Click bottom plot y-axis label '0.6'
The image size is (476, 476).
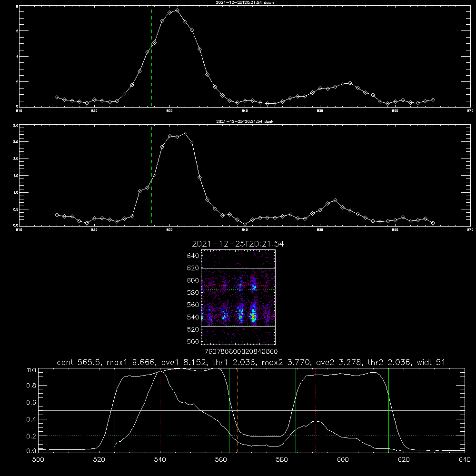(31, 402)
